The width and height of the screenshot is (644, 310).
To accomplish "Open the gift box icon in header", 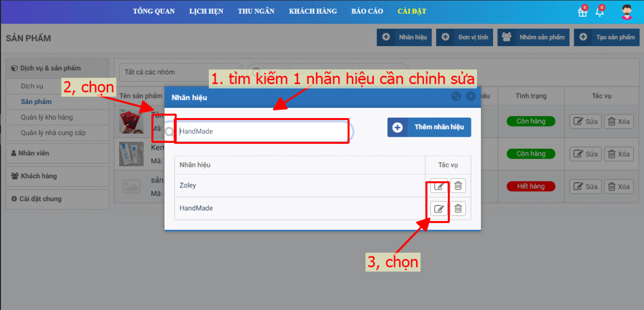I will 582,12.
